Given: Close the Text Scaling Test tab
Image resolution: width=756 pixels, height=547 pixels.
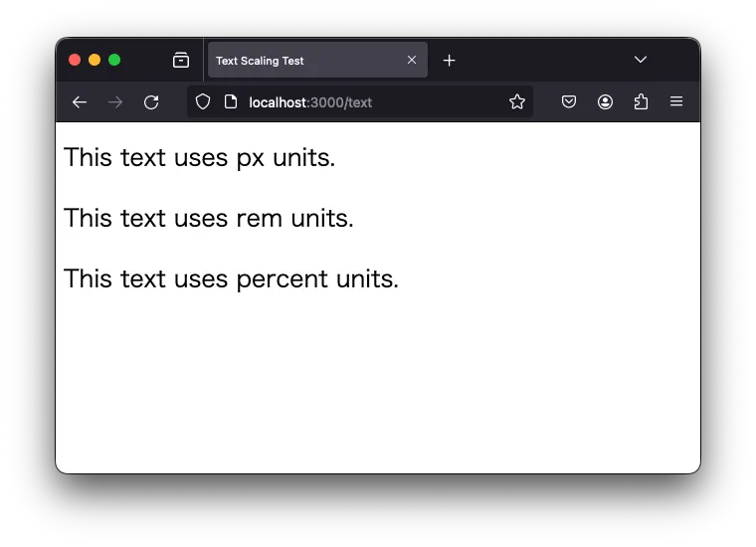Looking at the screenshot, I should [412, 60].
